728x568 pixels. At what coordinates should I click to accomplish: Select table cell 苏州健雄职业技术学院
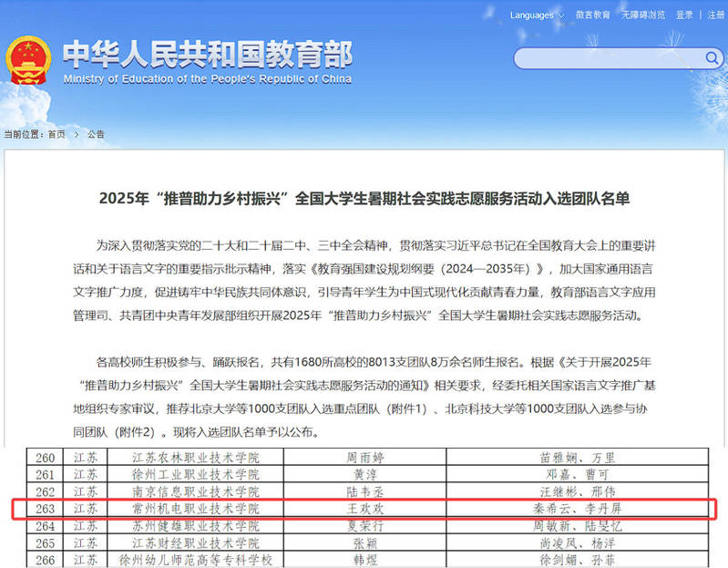click(x=196, y=526)
